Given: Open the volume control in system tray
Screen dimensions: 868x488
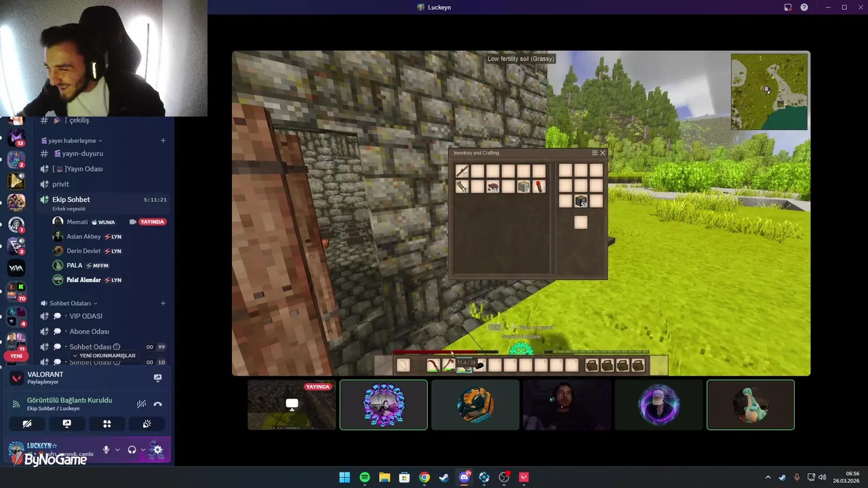Looking at the screenshot, I should click(x=822, y=477).
